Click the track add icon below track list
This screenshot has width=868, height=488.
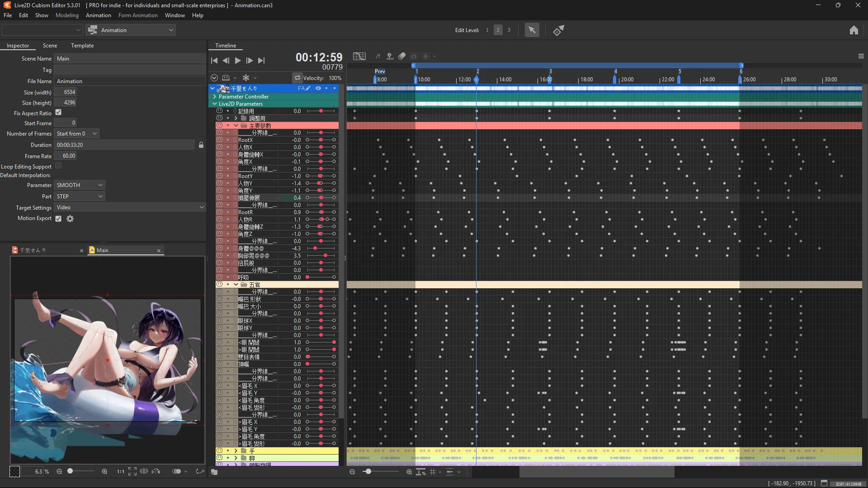[214, 472]
